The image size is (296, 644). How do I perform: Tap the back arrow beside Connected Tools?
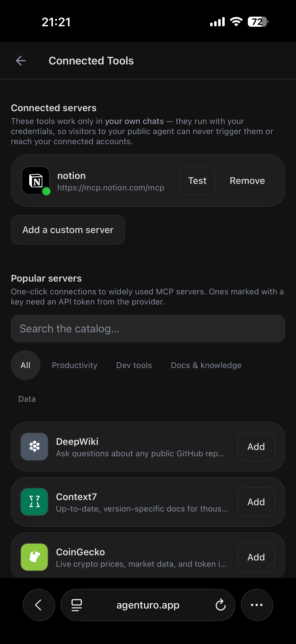21,61
